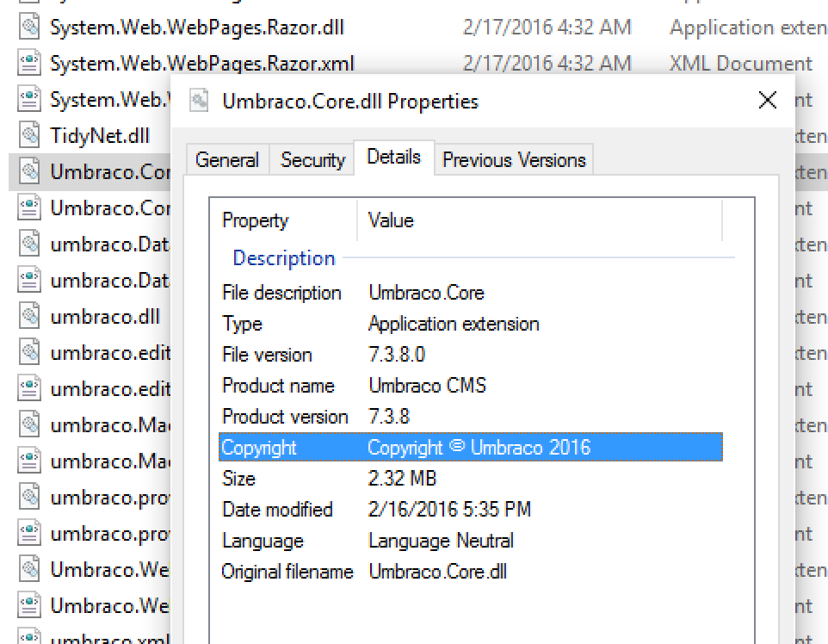Viewport: 828px width, 644px height.
Task: Click the icon of the highlighted Umbraco.Cor DLL row
Action: click(x=29, y=171)
